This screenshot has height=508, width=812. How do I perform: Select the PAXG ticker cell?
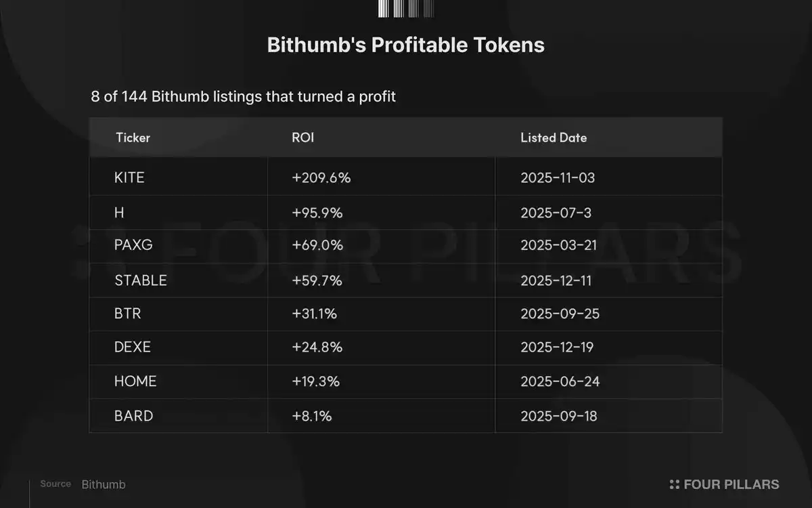click(133, 245)
